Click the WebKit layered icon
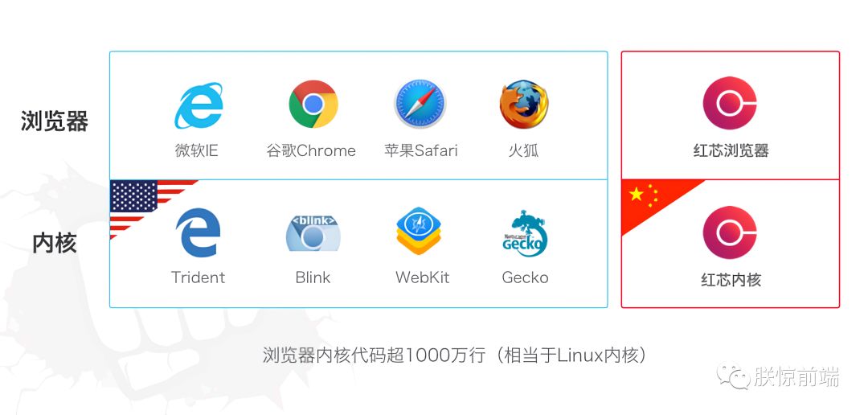868x415 pixels. (419, 231)
